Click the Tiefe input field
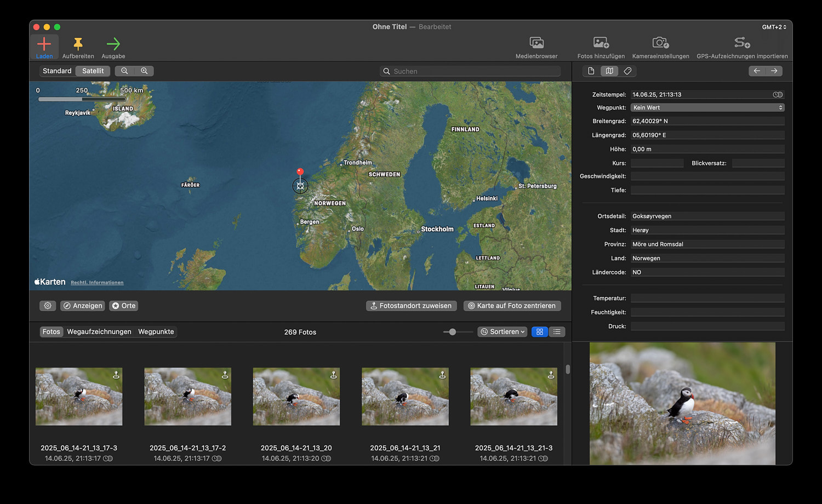The image size is (822, 504). (x=707, y=190)
